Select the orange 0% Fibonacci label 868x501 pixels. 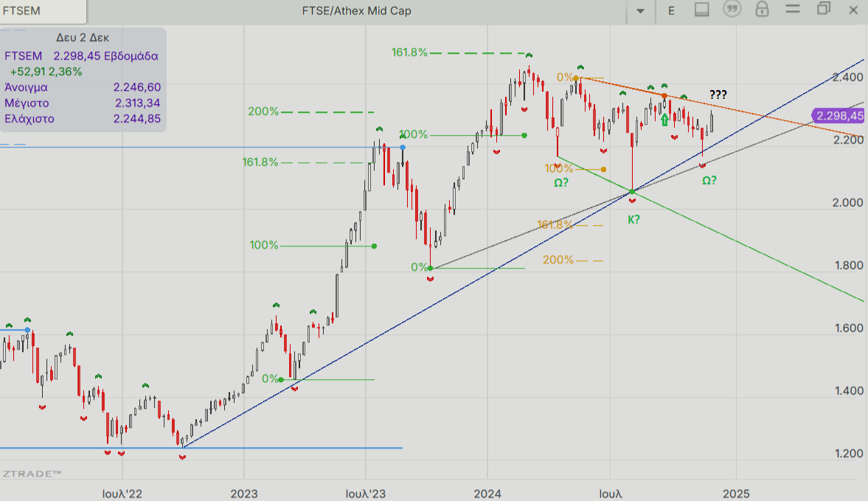(564, 77)
